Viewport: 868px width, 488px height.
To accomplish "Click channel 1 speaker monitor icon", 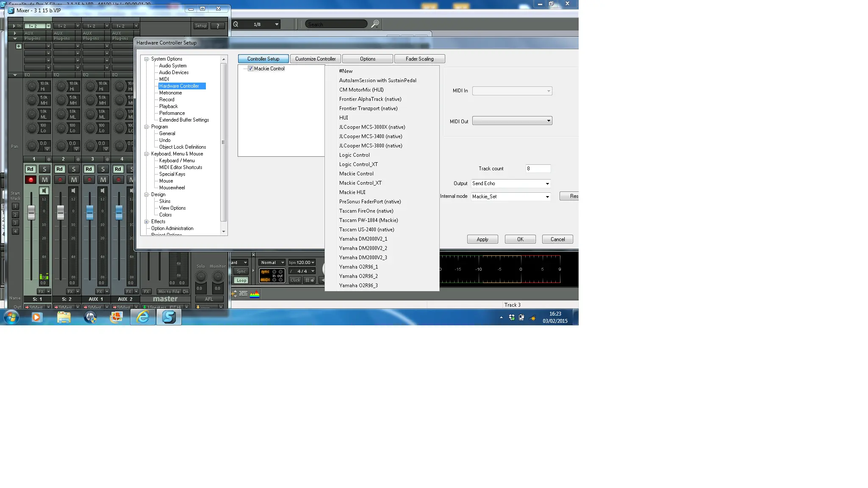I will (44, 191).
